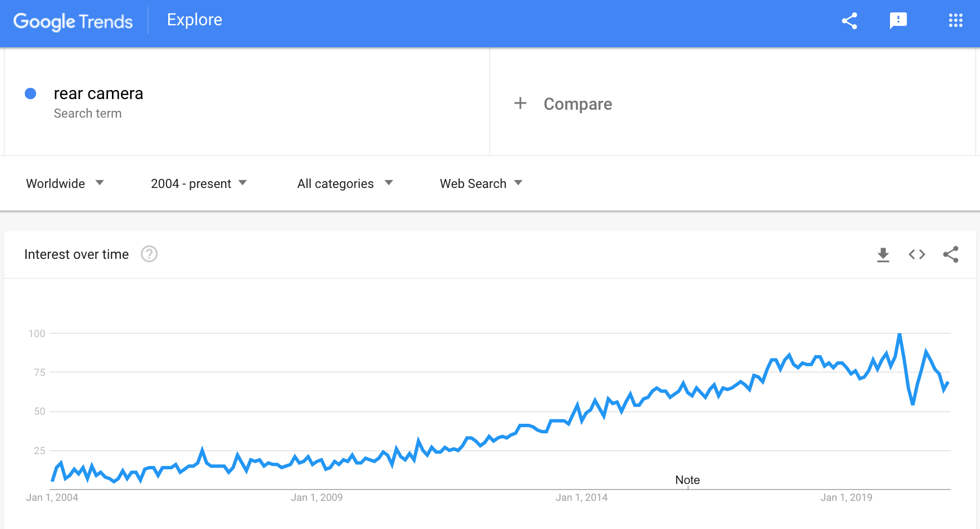Click the blue rear camera color dot

pos(30,93)
